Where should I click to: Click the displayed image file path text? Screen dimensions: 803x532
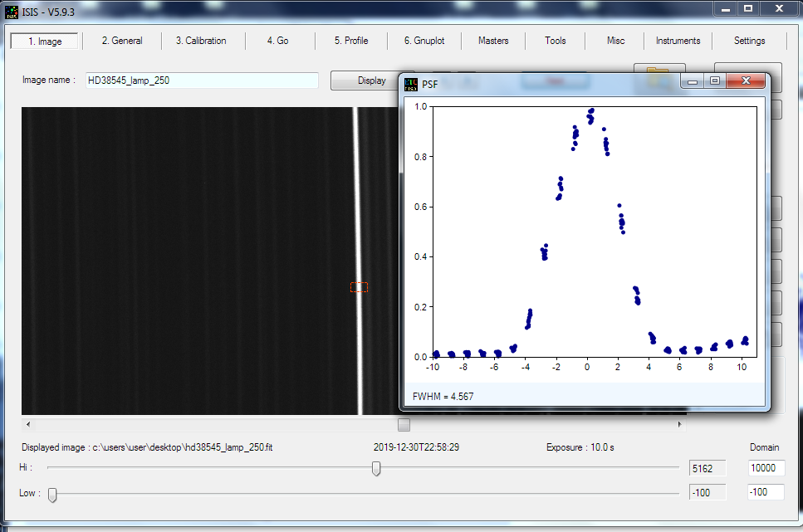click(x=147, y=447)
